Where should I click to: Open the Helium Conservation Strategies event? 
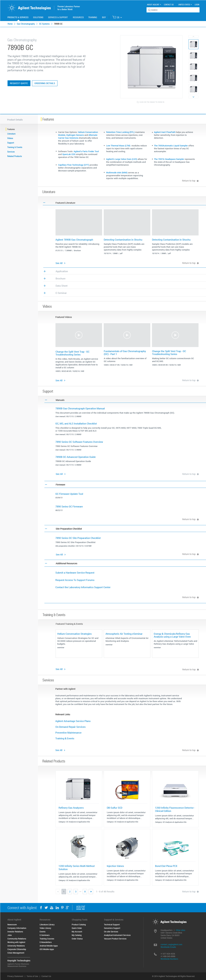point(74,634)
